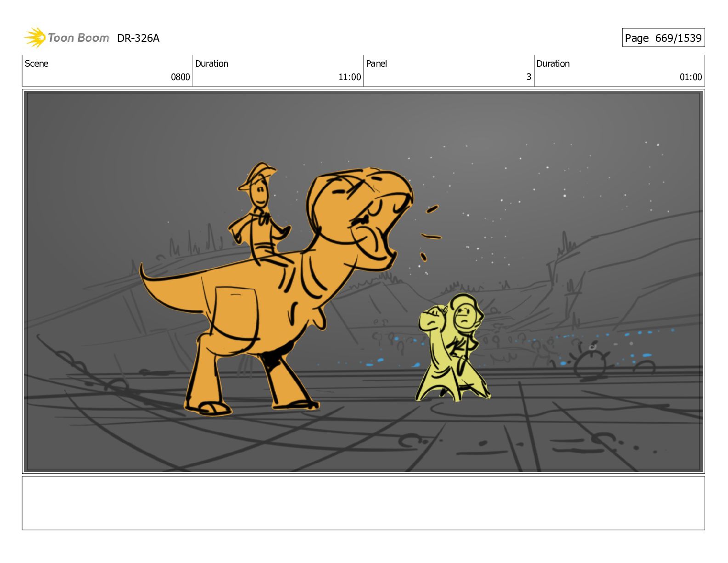Click the panel duration value 01:00
The image size is (728, 563).
[690, 77]
